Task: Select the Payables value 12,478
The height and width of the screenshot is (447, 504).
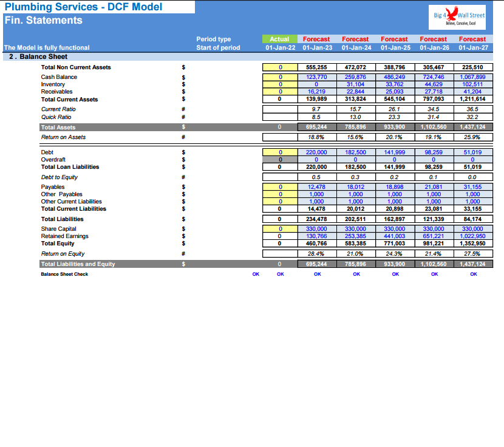Action: click(x=317, y=187)
